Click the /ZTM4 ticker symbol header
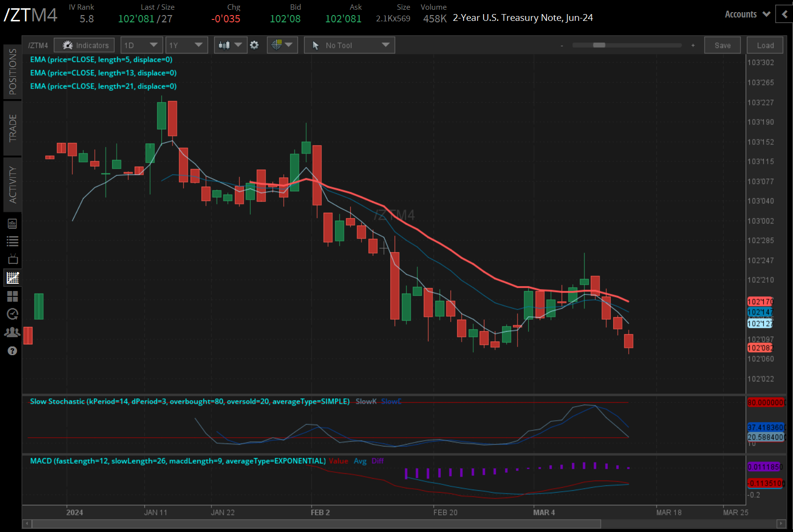Viewport: 793px width, 532px height. (x=31, y=15)
